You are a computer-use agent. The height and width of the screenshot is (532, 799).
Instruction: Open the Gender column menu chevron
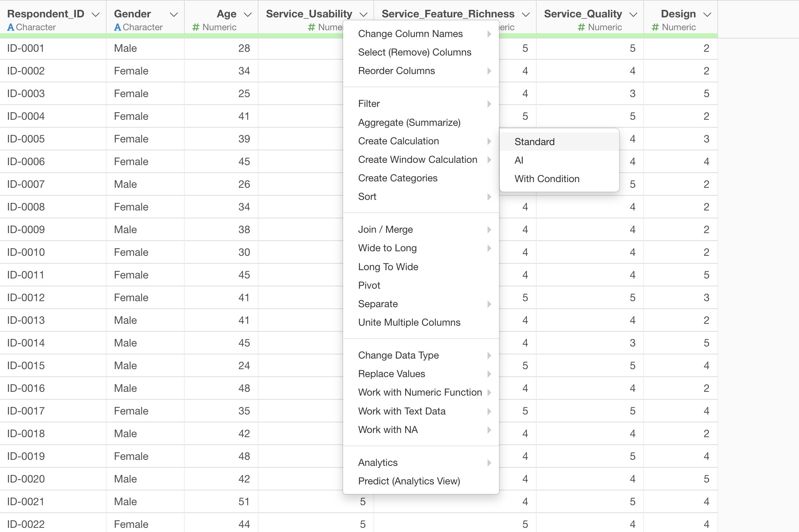(x=173, y=15)
